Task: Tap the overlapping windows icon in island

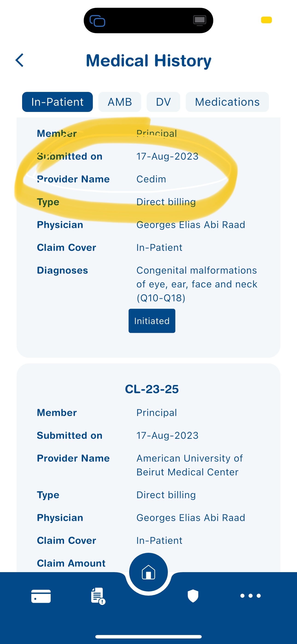Action: [x=97, y=21]
